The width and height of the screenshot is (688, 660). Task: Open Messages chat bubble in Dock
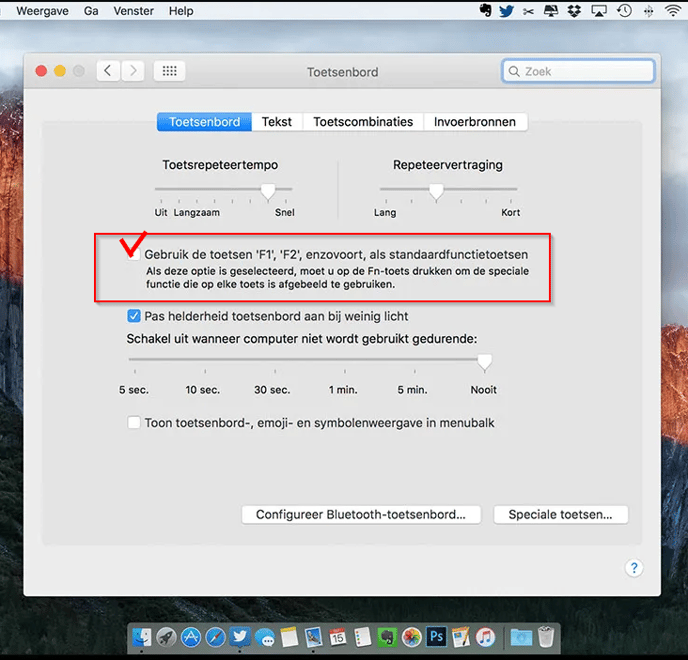[265, 638]
